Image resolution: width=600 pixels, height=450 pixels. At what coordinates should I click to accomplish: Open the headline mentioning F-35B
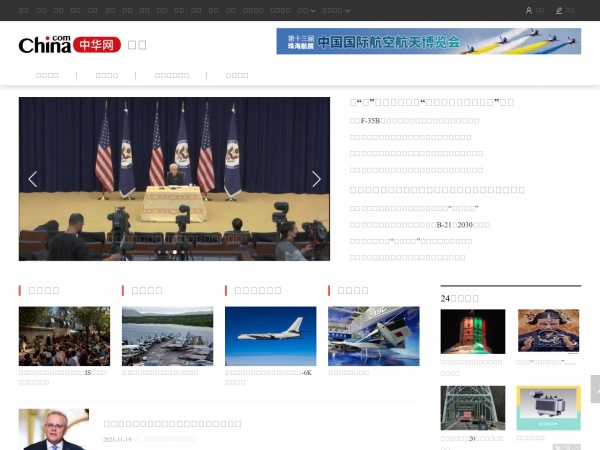[414, 121]
